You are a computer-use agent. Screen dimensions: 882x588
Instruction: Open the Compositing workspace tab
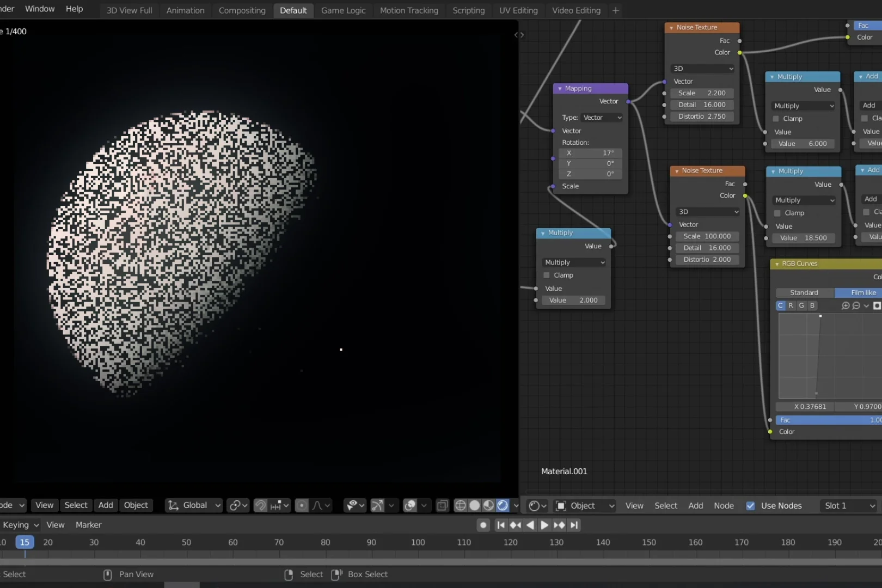point(242,10)
